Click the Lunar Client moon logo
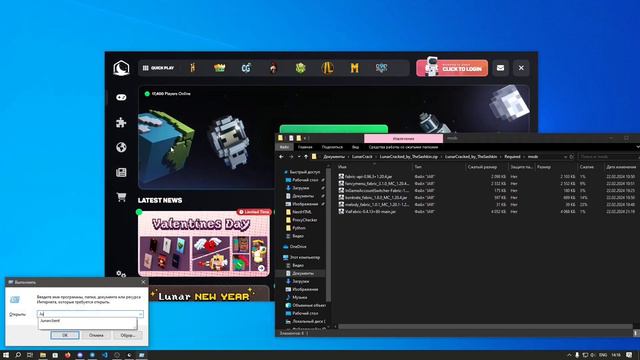Image resolution: width=640 pixels, height=360 pixels. (121, 68)
